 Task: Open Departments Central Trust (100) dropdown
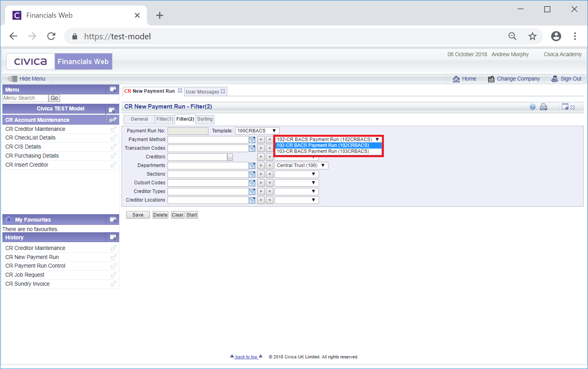point(301,165)
